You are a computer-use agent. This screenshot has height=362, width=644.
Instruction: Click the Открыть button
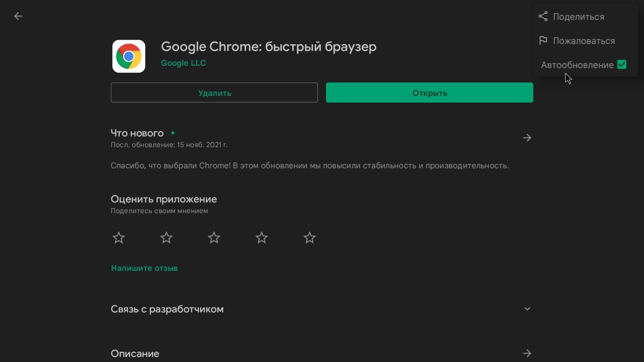pos(430,93)
